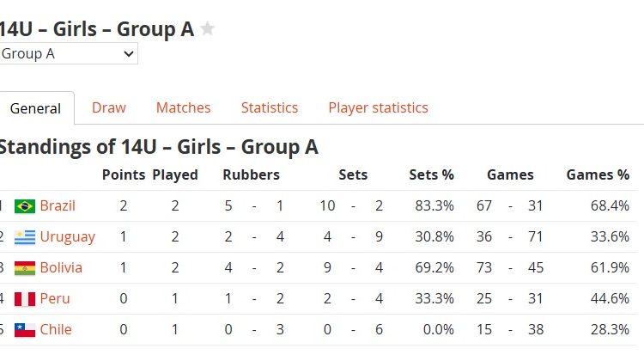The width and height of the screenshot is (644, 361).
Task: Open the Uruguay team link
Action: [x=68, y=237]
